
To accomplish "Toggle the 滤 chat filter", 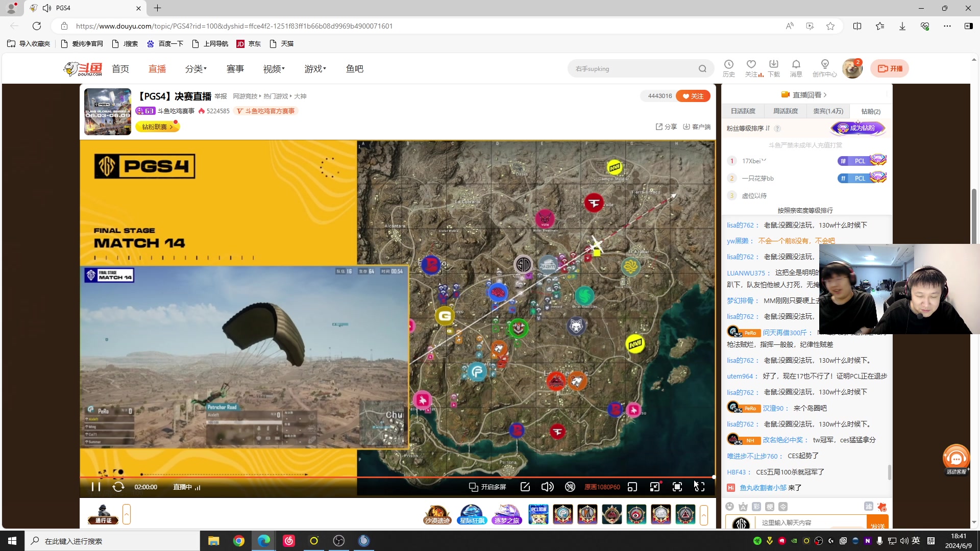I will (869, 506).
